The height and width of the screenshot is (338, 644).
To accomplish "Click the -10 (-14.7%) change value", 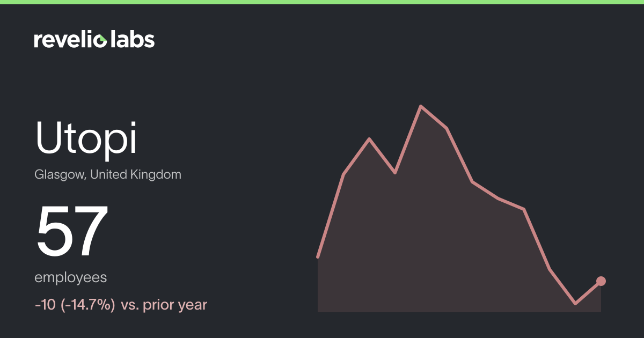I will (75, 305).
